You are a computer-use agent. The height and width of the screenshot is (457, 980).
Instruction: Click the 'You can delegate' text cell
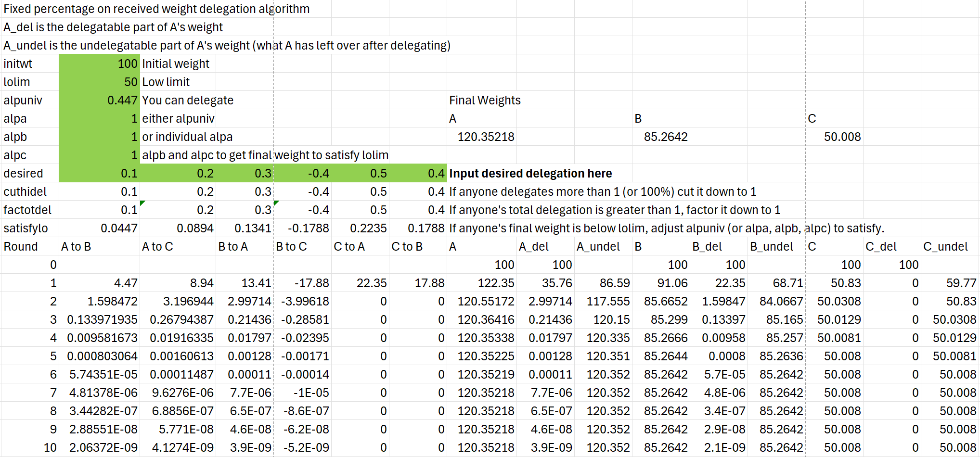(188, 100)
